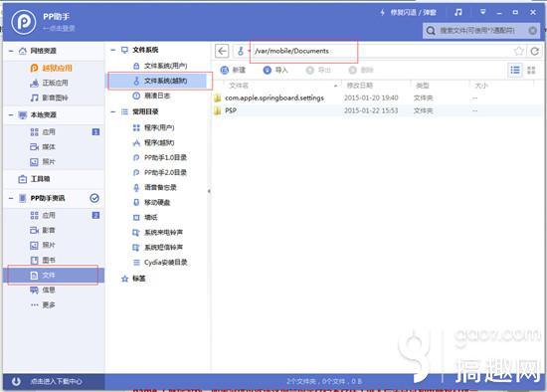Open 影音图铃 in the sidebar

point(49,98)
